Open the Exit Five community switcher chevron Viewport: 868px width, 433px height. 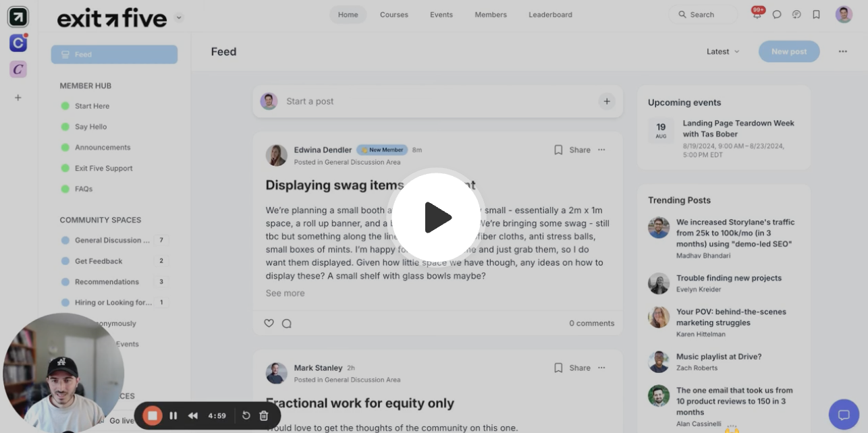(179, 18)
